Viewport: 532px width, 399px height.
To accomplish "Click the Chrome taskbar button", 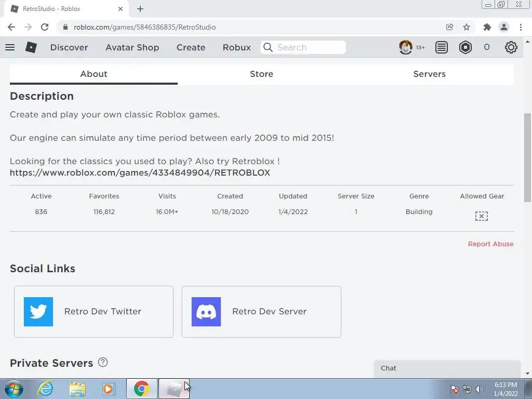I will [141, 389].
